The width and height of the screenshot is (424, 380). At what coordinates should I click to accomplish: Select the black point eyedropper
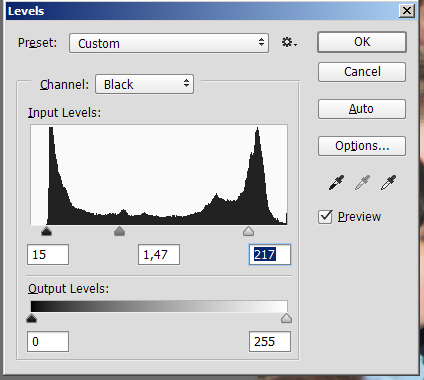pyautogui.click(x=336, y=183)
